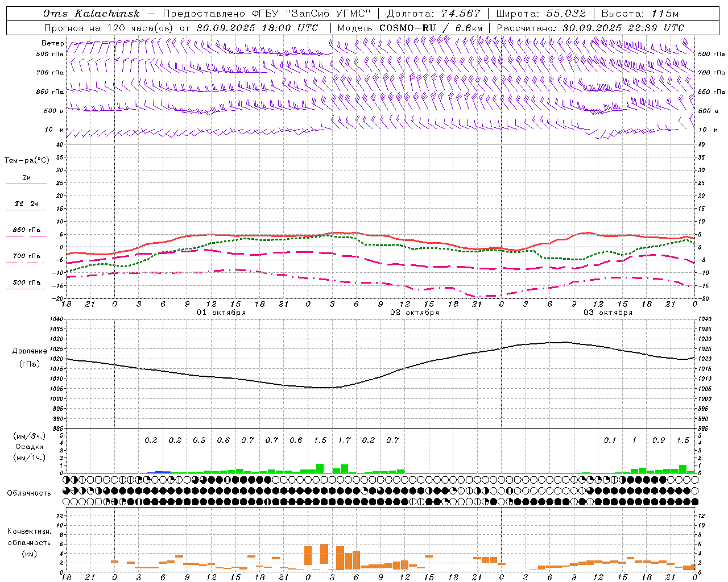Click the 0.9 three-hour precipitation value
728x582 pixels.
[659, 440]
